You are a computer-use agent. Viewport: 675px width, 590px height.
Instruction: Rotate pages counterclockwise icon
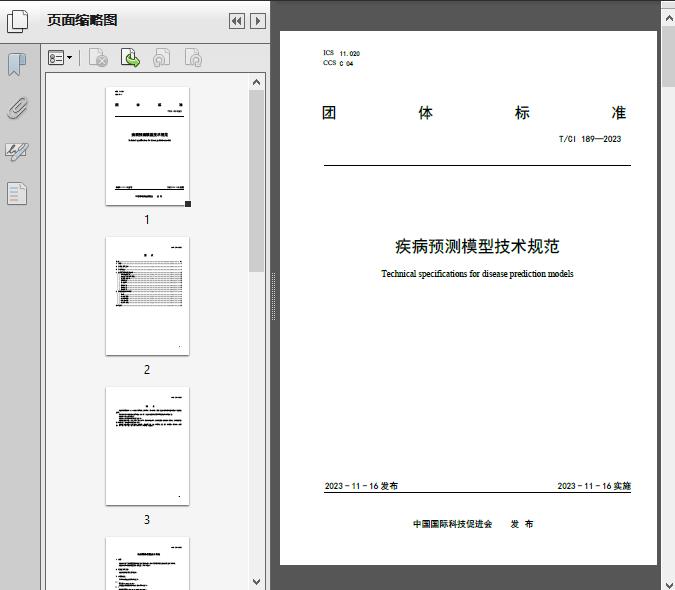pos(162,58)
